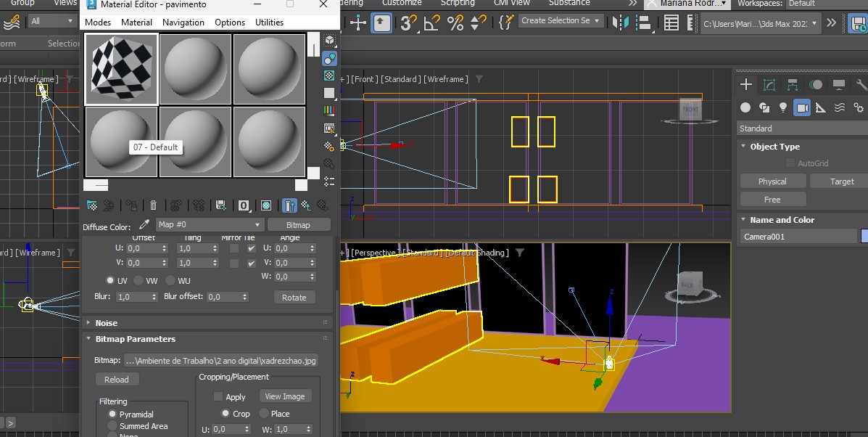Expand the Noise rollout
The width and height of the screenshot is (868, 437).
click(106, 323)
